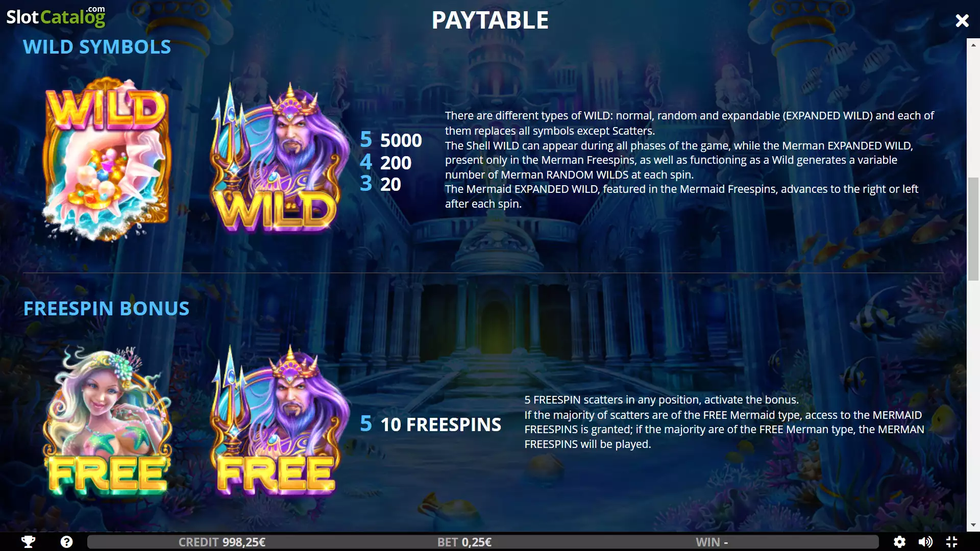Close the paytable with the X
Screen dimensions: 980x551
(962, 20)
